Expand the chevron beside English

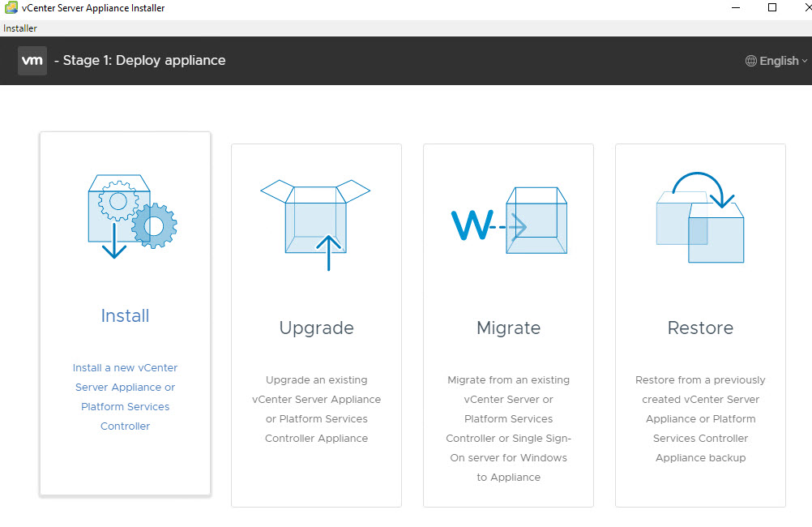805,62
